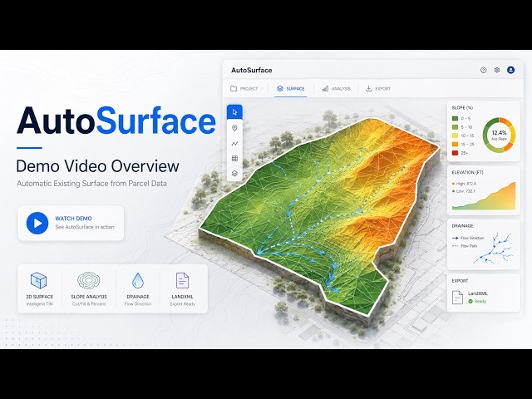This screenshot has height=399, width=532.
Task: Click the drainage network mini map
Action: [493, 248]
